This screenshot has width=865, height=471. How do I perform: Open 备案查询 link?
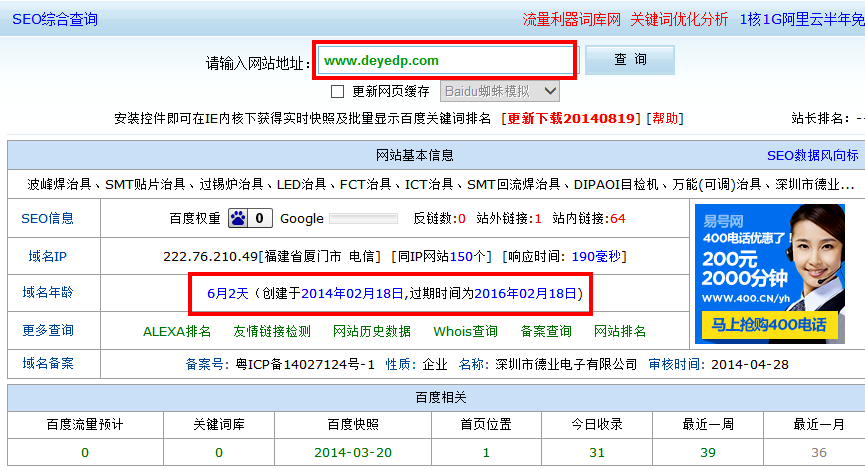pyautogui.click(x=546, y=331)
